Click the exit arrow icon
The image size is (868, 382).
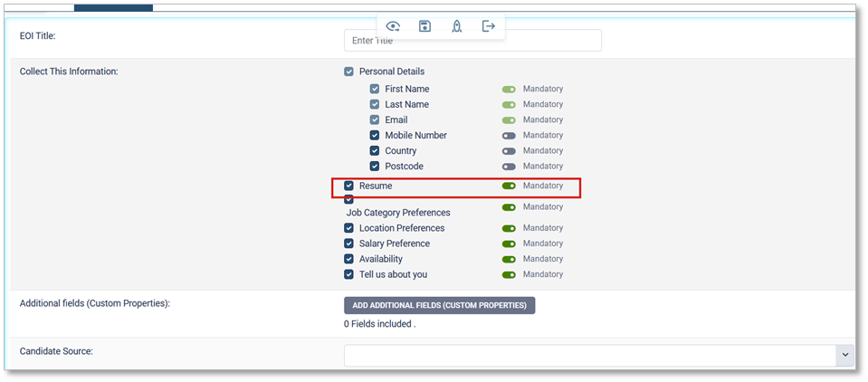click(x=489, y=26)
